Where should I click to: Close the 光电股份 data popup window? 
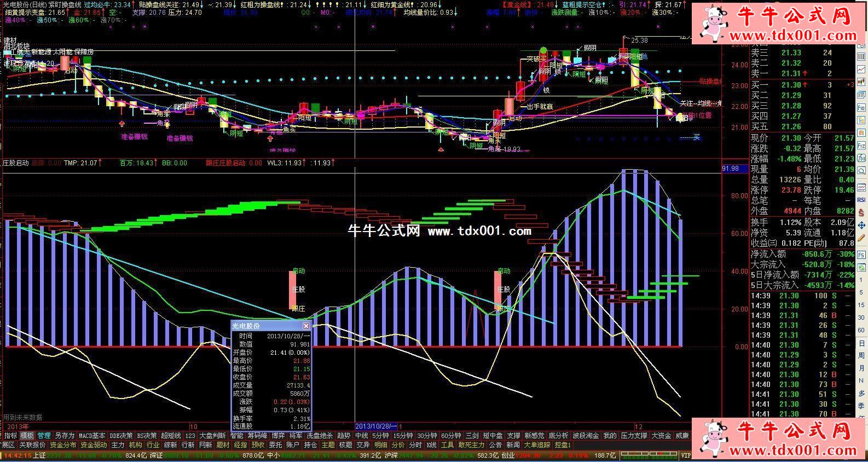(306, 326)
